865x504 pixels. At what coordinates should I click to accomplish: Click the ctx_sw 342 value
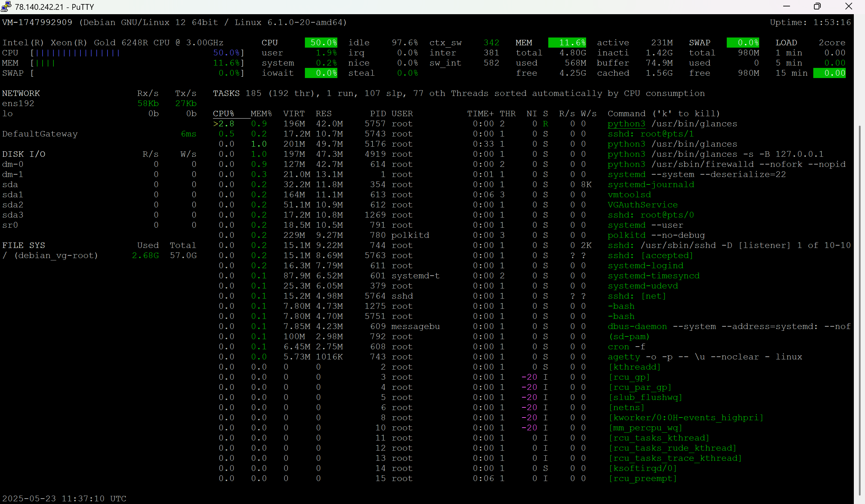(x=491, y=43)
